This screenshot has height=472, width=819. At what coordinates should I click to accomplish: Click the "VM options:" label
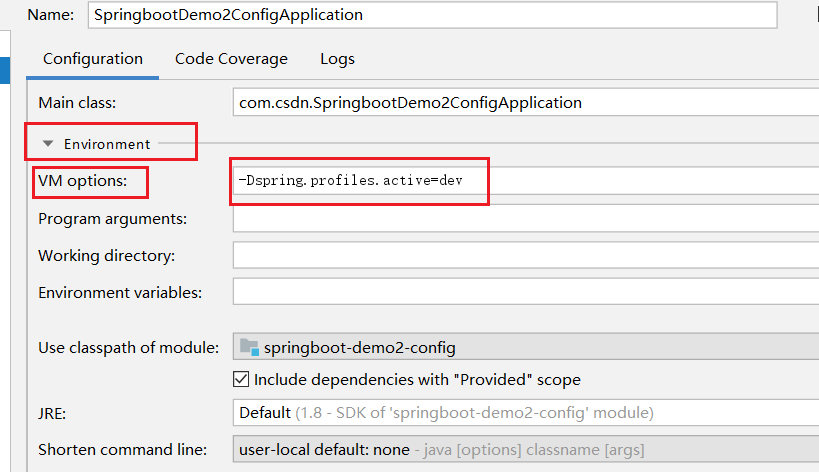coord(83,181)
